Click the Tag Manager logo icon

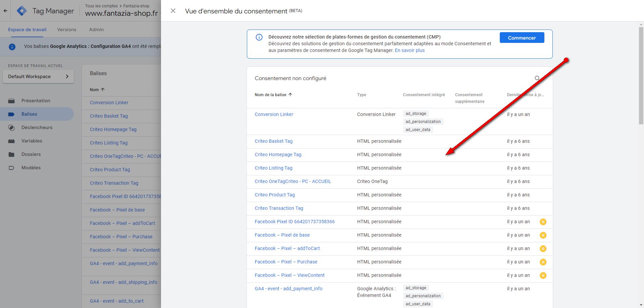[x=22, y=11]
